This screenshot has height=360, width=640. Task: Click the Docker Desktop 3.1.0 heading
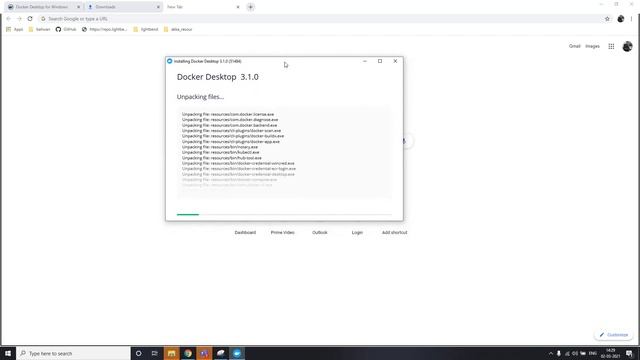tap(218, 77)
